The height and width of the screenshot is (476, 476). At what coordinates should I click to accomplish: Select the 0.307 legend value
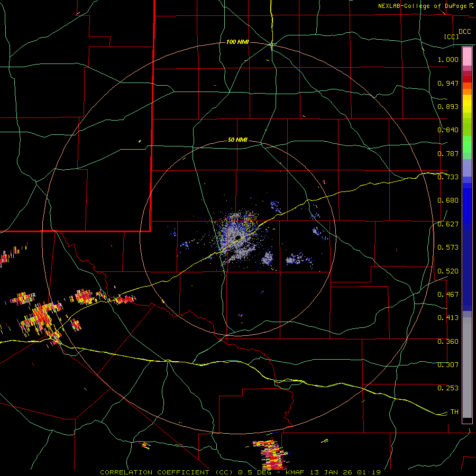448,365
